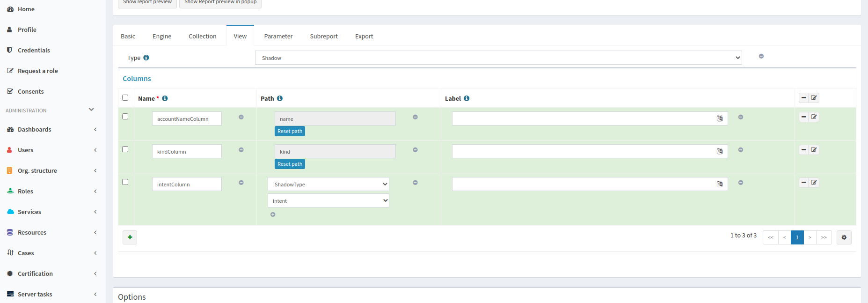Click the Consents check icon
This screenshot has width=868, height=303.
coord(10,91)
